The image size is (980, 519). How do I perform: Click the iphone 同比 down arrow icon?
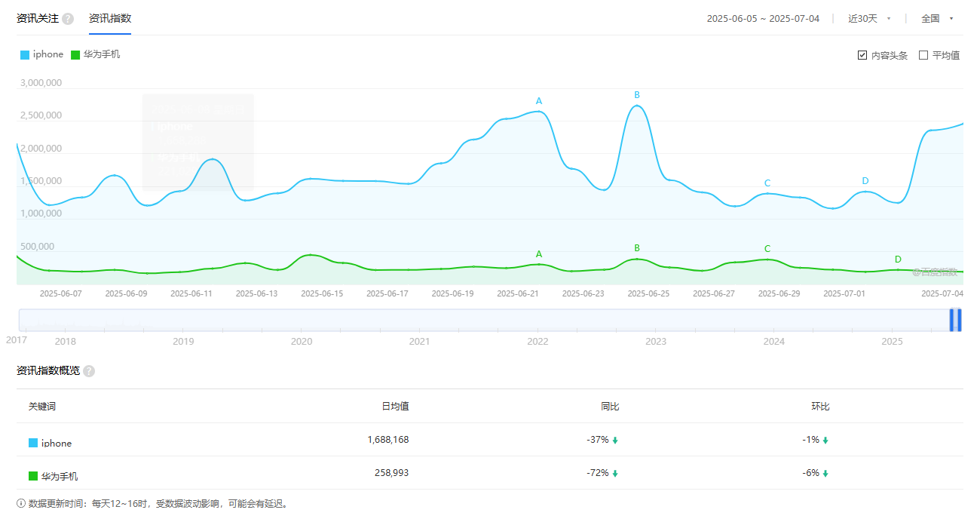point(615,441)
